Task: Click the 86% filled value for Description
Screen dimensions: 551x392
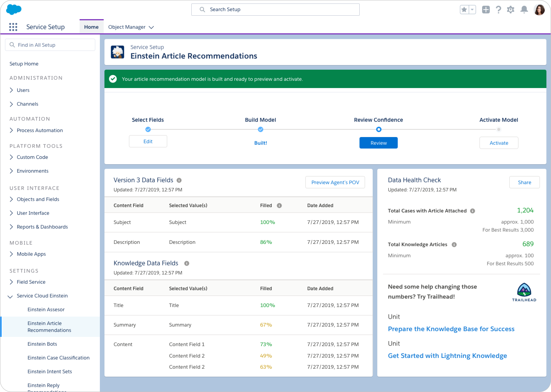Action: pos(266,242)
